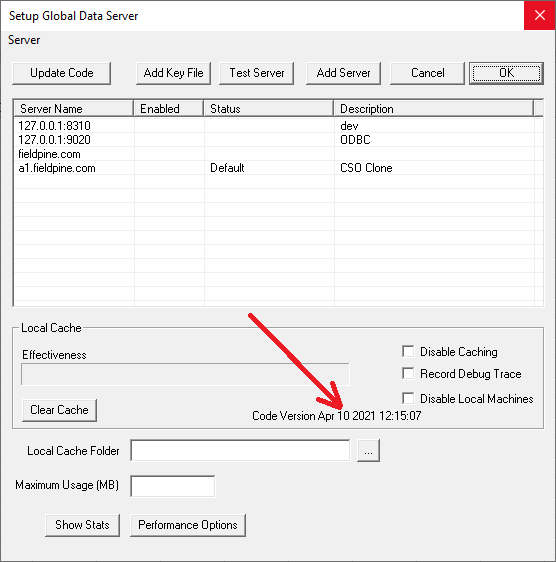Cancel the dialog
Image resolution: width=556 pixels, height=562 pixels.
pyautogui.click(x=427, y=73)
